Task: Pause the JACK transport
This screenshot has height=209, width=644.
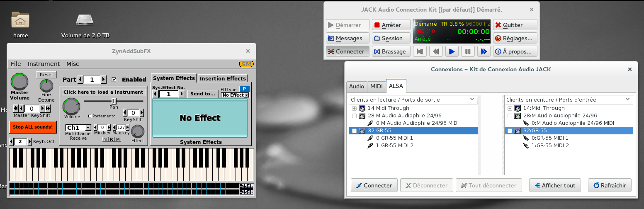Action: (468, 51)
